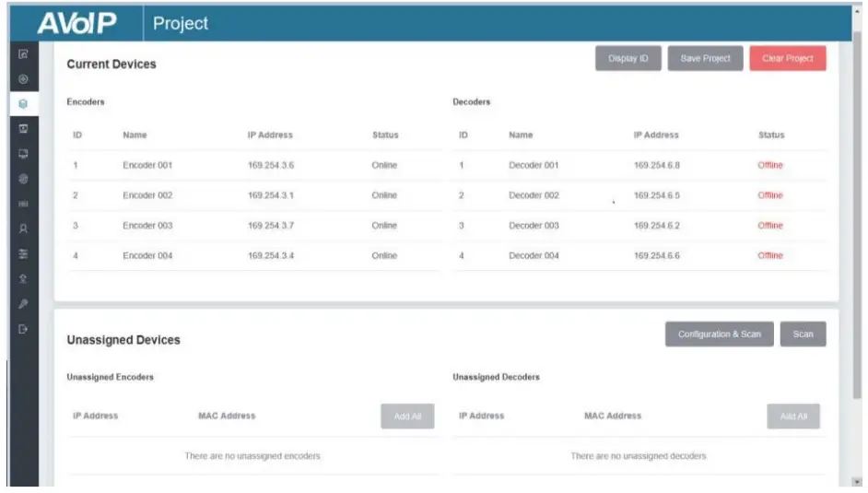Click Unassigned Decoders IP Address header
The width and height of the screenshot is (868, 493).
pyautogui.click(x=482, y=416)
